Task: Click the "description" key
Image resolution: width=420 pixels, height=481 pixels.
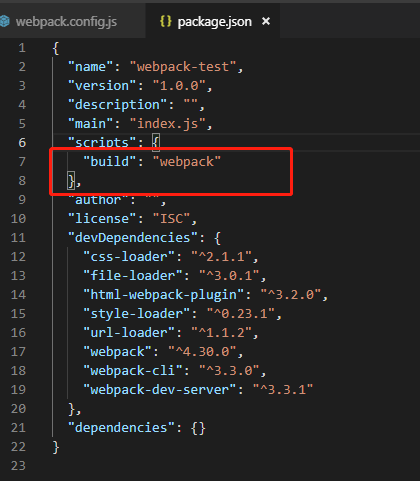Action: pos(118,105)
